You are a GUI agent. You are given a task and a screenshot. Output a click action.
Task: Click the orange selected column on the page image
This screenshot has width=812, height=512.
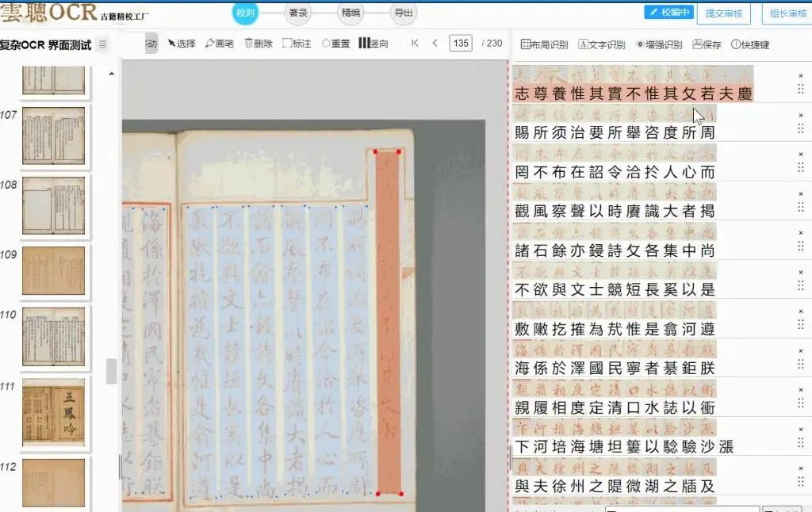[389, 323]
